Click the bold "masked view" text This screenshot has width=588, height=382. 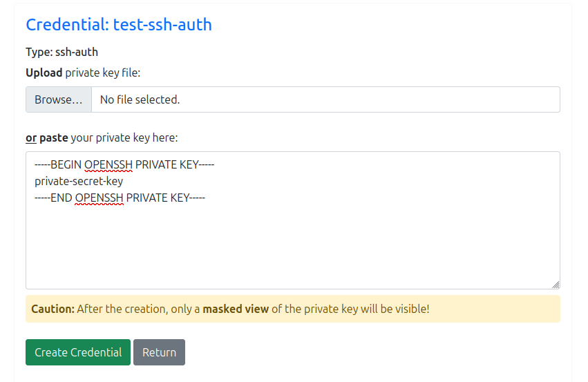click(x=236, y=309)
